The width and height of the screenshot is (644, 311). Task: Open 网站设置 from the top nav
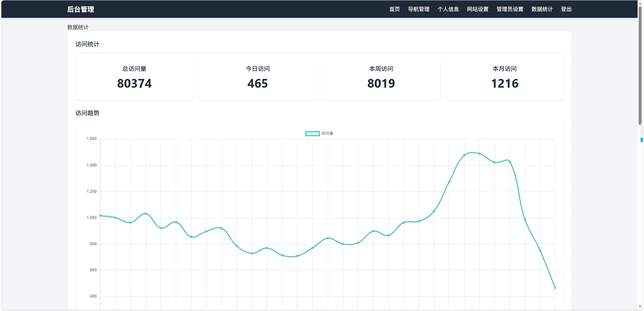pyautogui.click(x=478, y=9)
